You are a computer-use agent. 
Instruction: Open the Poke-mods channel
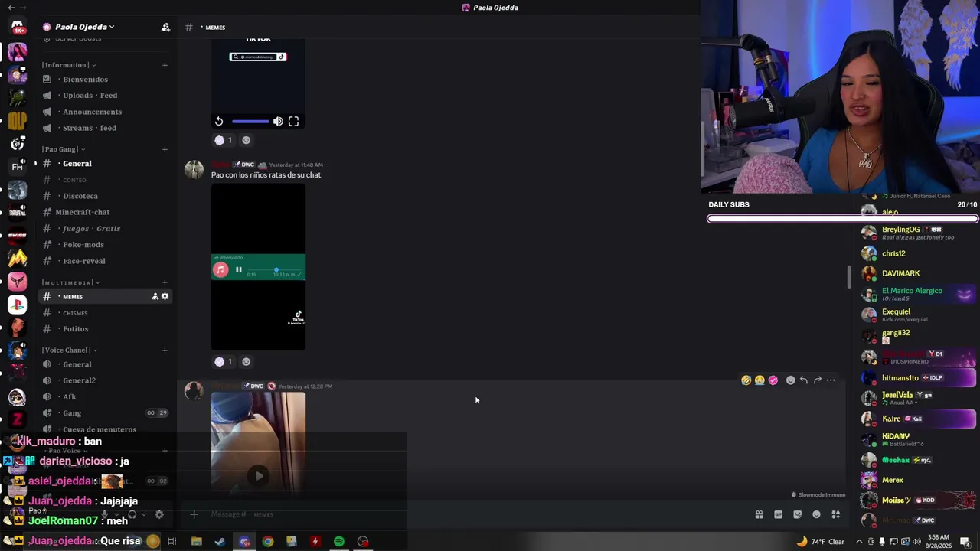(x=106, y=245)
